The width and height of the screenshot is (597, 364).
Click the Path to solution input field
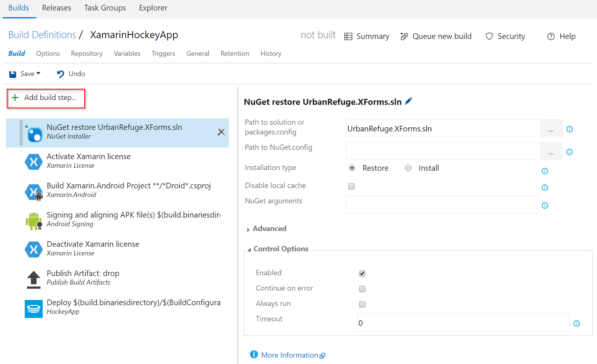pyautogui.click(x=442, y=128)
